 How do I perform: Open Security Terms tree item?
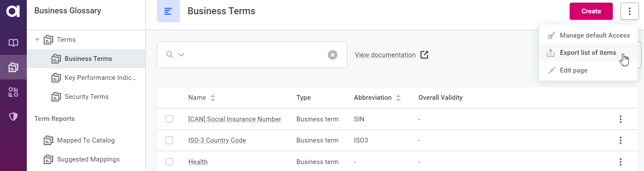point(86,97)
